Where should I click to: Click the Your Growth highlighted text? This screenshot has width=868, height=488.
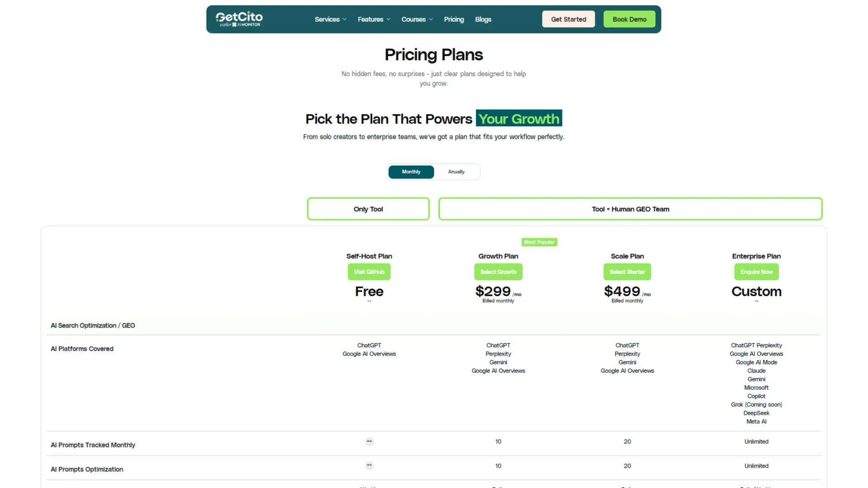[519, 118]
